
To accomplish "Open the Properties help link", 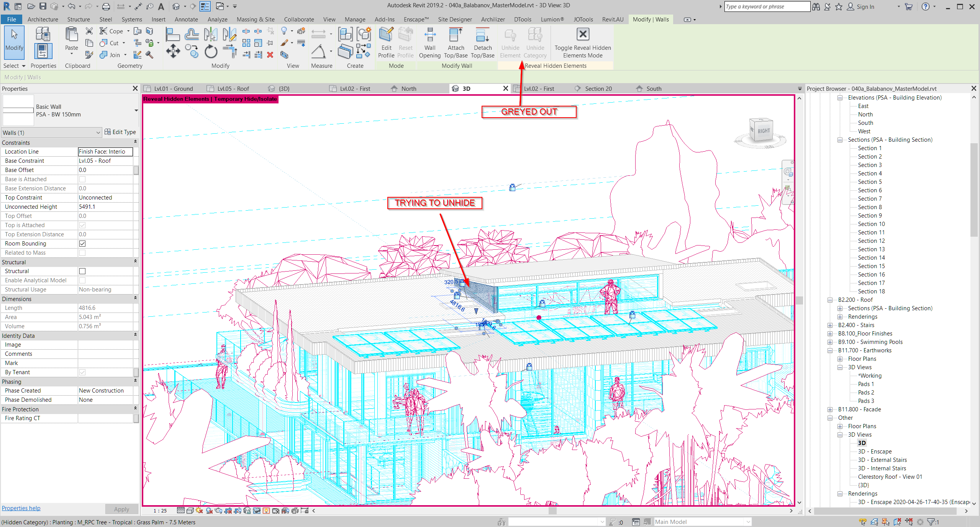I will 21,508.
